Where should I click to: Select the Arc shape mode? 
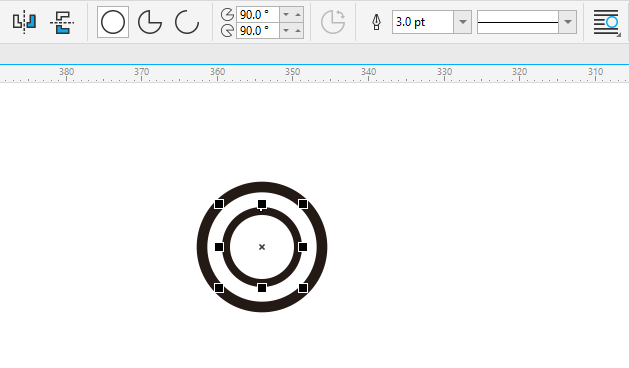click(187, 22)
